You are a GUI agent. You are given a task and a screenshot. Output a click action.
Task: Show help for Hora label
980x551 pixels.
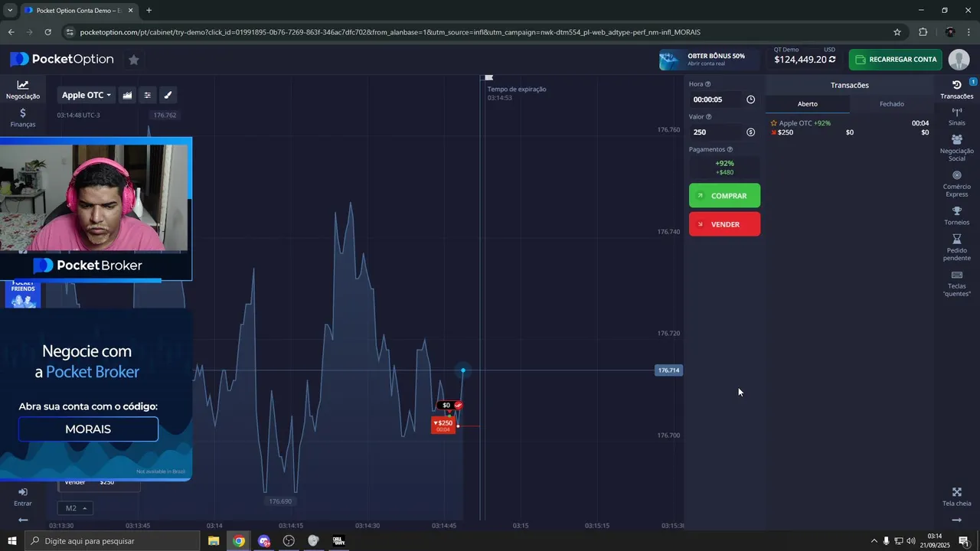coord(707,84)
